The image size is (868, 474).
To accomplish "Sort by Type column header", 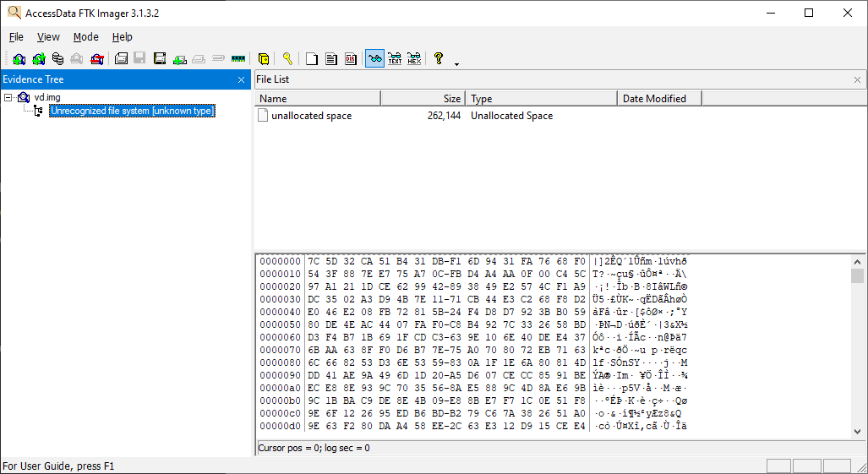I will click(541, 99).
